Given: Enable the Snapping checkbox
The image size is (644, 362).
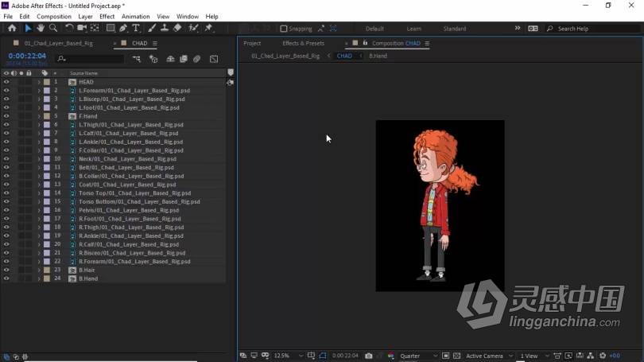Looking at the screenshot, I should [x=283, y=29].
